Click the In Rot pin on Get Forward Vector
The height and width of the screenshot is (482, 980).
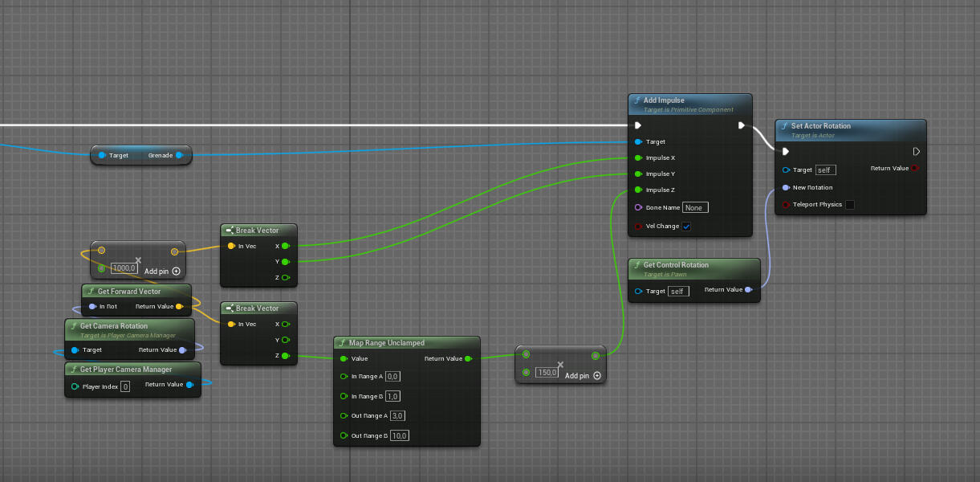tap(92, 307)
